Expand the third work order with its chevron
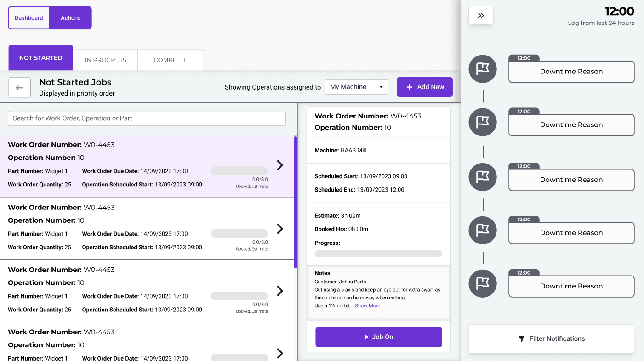644x361 pixels. click(280, 291)
